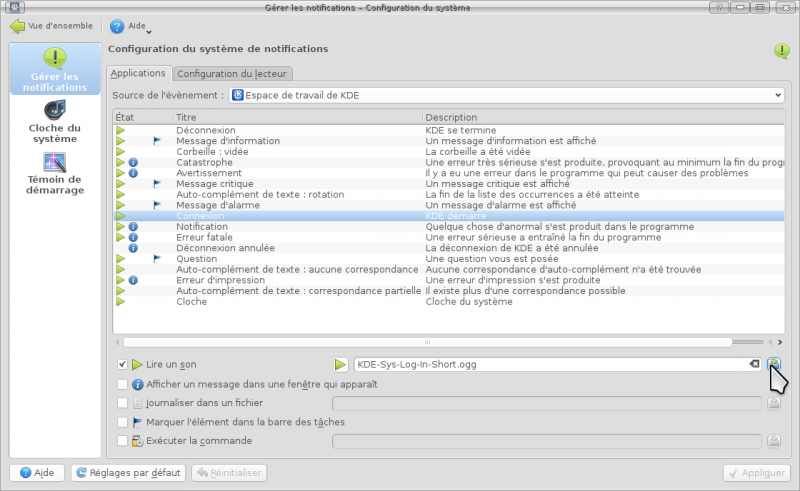Click the info popup icon for Catastrophe
Screen dimensions: 800x491
[133, 162]
